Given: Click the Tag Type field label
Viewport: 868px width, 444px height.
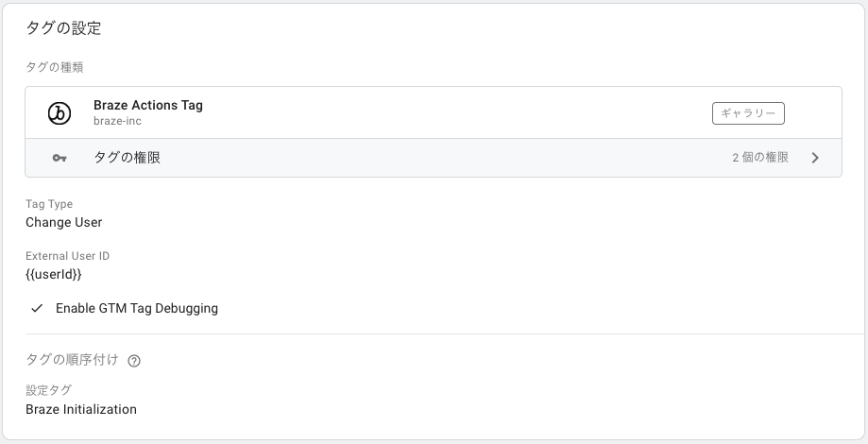Looking at the screenshot, I should point(49,204).
